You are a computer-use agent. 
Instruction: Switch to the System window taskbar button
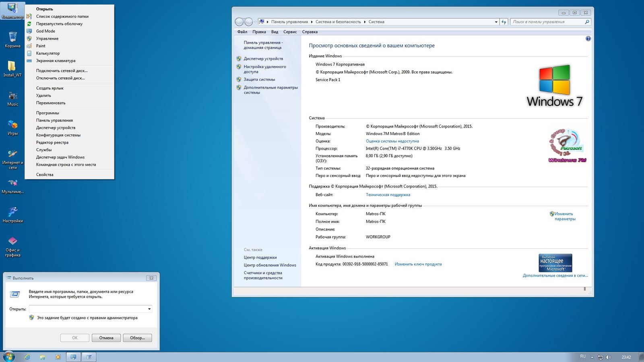pyautogui.click(x=73, y=357)
